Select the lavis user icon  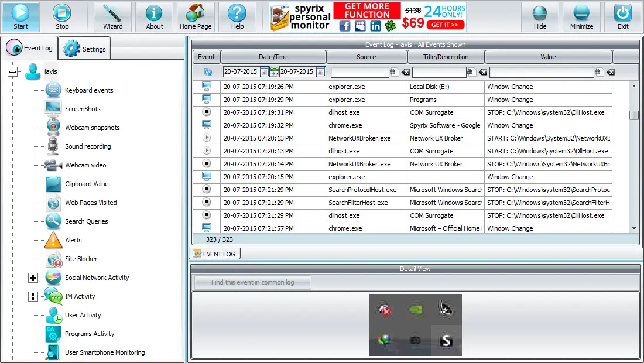33,71
